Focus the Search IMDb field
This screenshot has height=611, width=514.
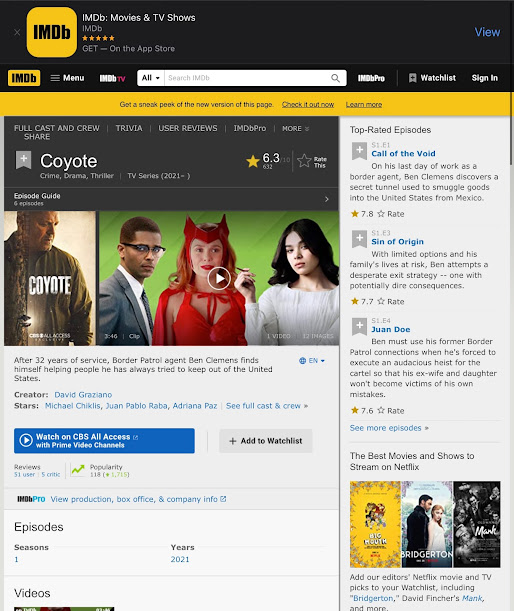coord(247,78)
